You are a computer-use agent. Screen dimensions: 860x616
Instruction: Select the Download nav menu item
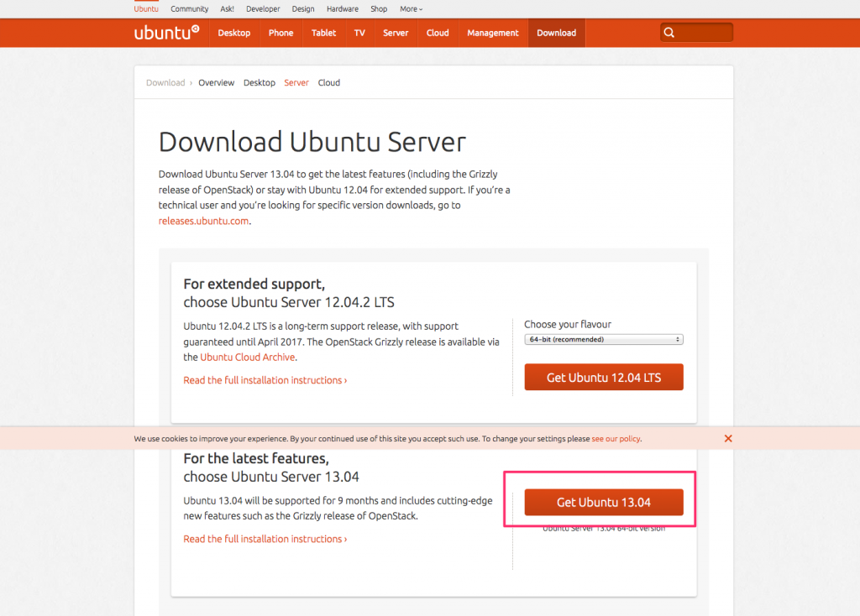pyautogui.click(x=557, y=33)
